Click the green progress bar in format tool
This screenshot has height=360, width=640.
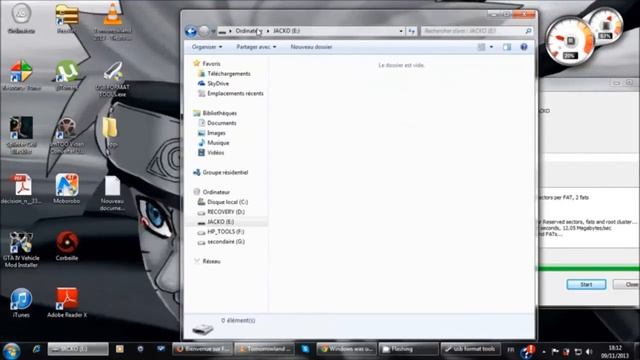589,269
